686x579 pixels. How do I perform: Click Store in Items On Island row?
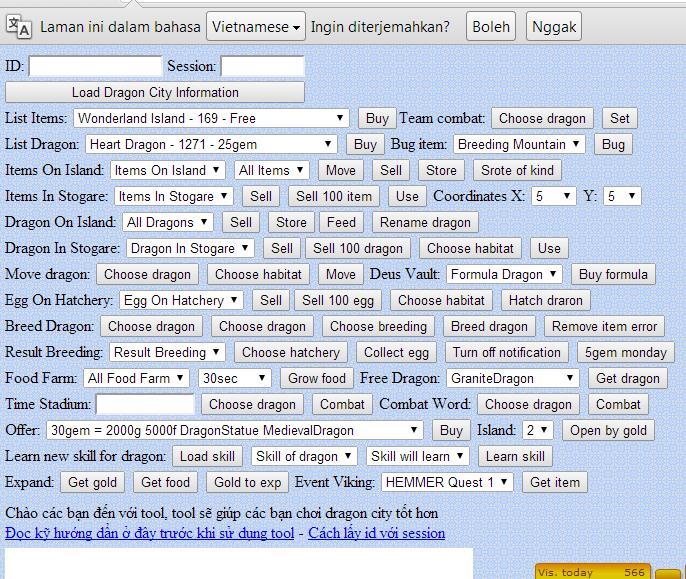[441, 170]
